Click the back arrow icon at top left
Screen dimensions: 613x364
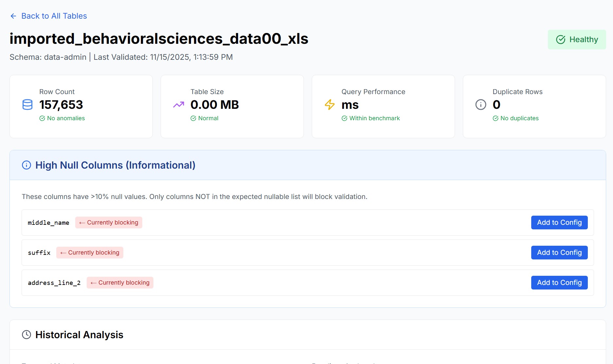click(x=13, y=16)
